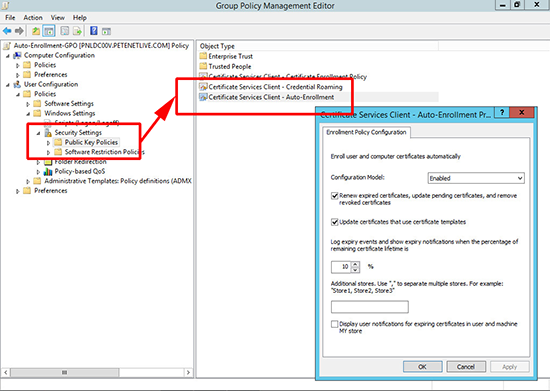Click the Security Settings padlock icon

[48, 133]
